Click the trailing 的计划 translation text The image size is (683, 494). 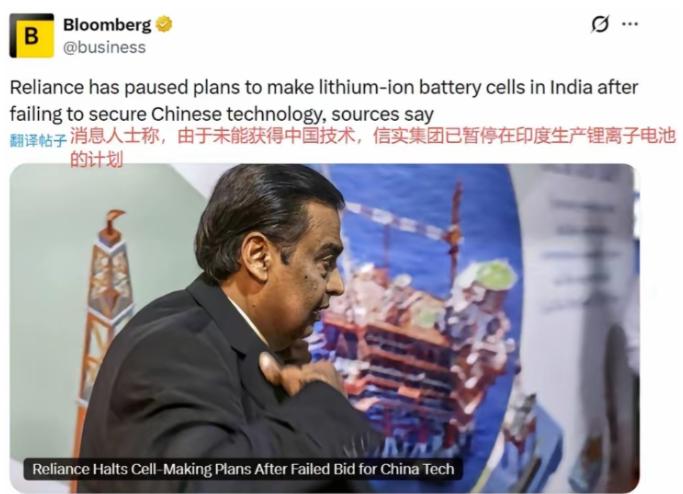tap(96, 159)
